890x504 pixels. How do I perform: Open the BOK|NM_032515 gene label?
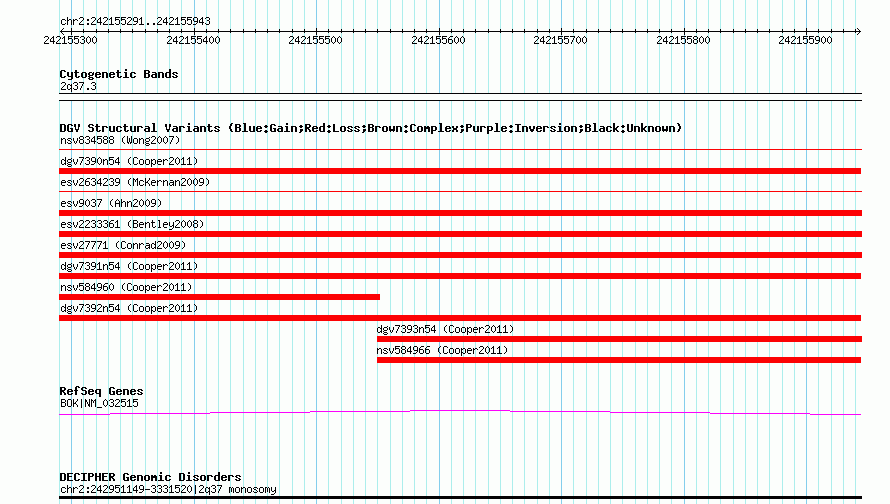(99, 404)
